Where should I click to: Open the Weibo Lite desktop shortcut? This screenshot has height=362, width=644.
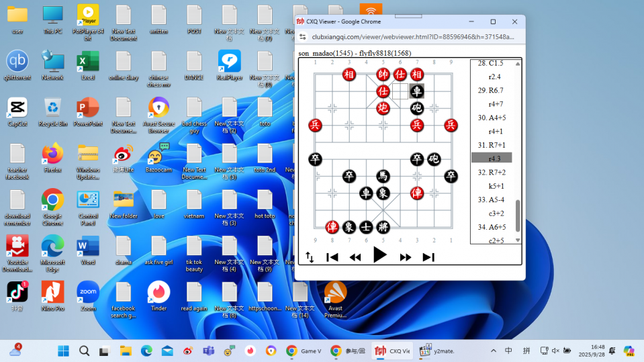coord(123,158)
